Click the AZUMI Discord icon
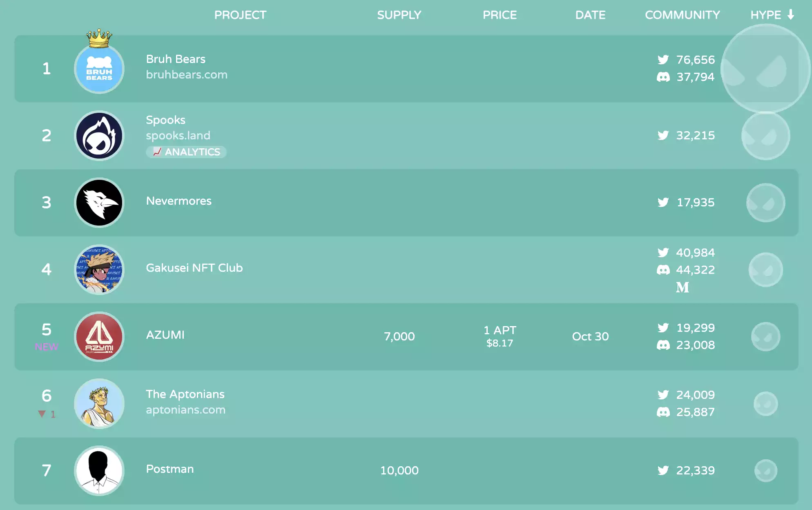Screen dimensions: 812x510 click(x=663, y=345)
